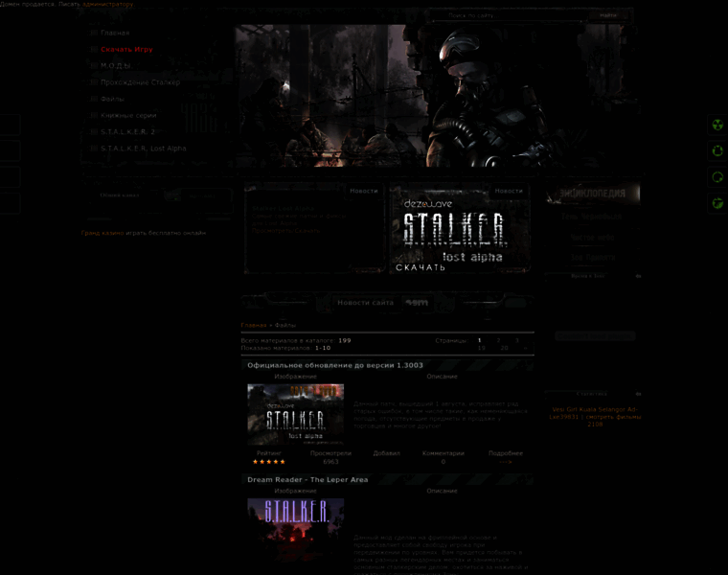
Task: Go to Прохождение Сталкер menu item
Action: pyautogui.click(x=140, y=82)
